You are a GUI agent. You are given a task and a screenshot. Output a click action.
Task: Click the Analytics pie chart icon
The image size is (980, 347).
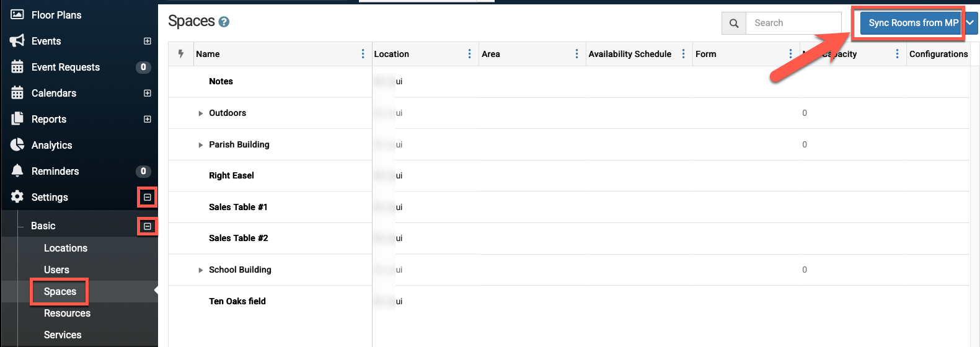click(x=17, y=145)
